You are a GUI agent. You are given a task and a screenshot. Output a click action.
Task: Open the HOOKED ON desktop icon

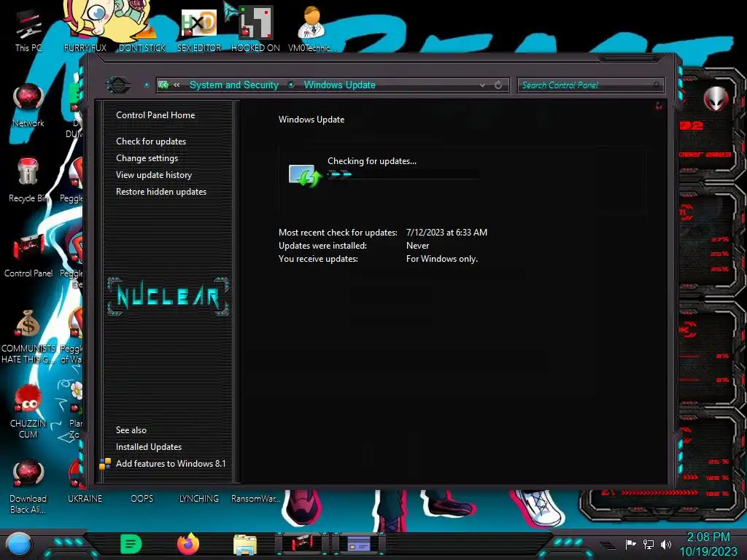point(255,29)
